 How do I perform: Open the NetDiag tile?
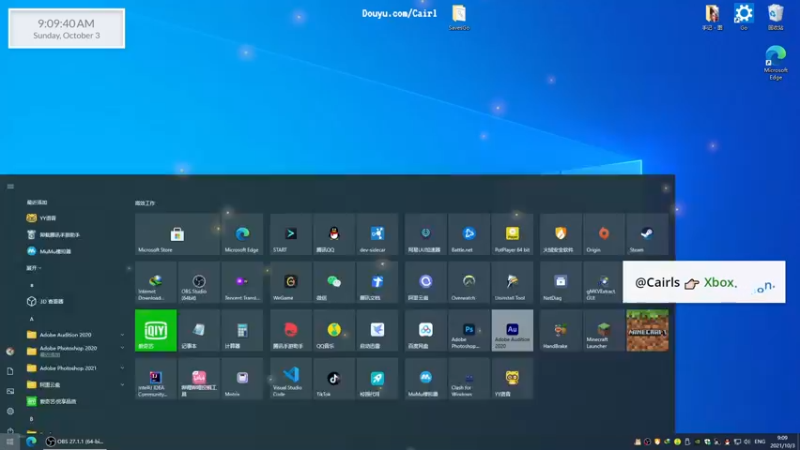coord(560,282)
